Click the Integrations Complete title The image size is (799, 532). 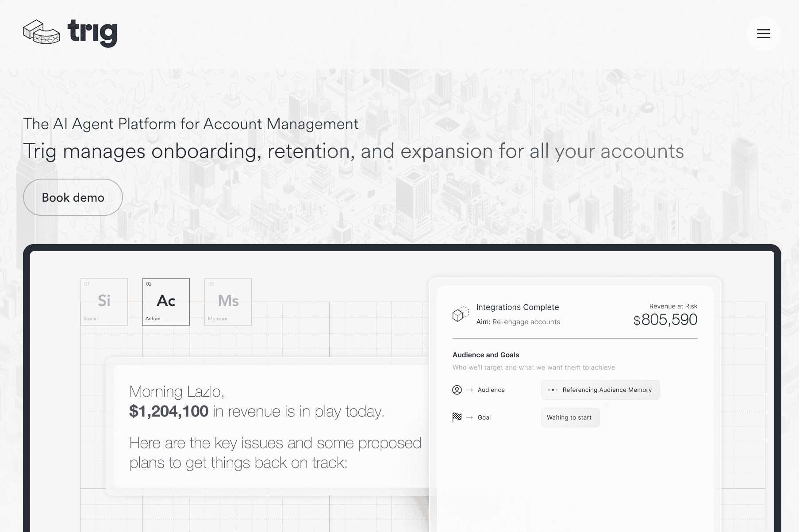pos(518,307)
